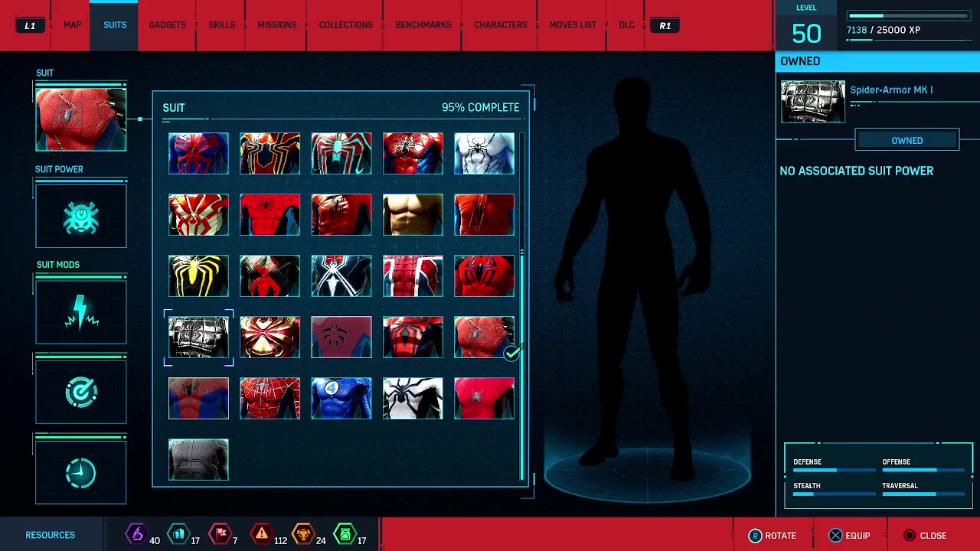Click the TRAVERSAL stat bar

922,494
